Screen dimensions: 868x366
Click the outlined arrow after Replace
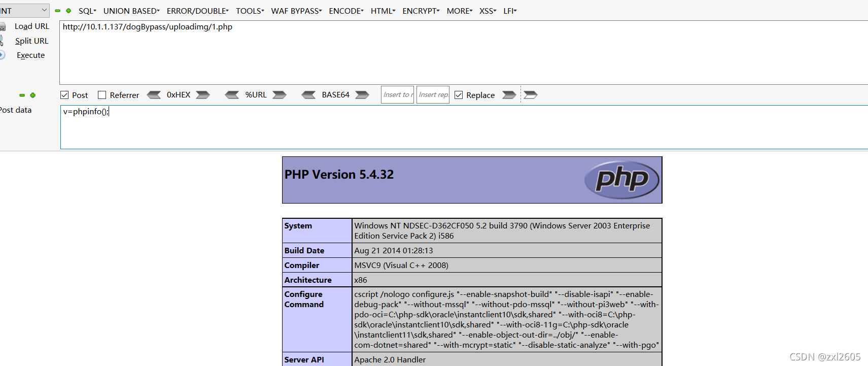[531, 95]
